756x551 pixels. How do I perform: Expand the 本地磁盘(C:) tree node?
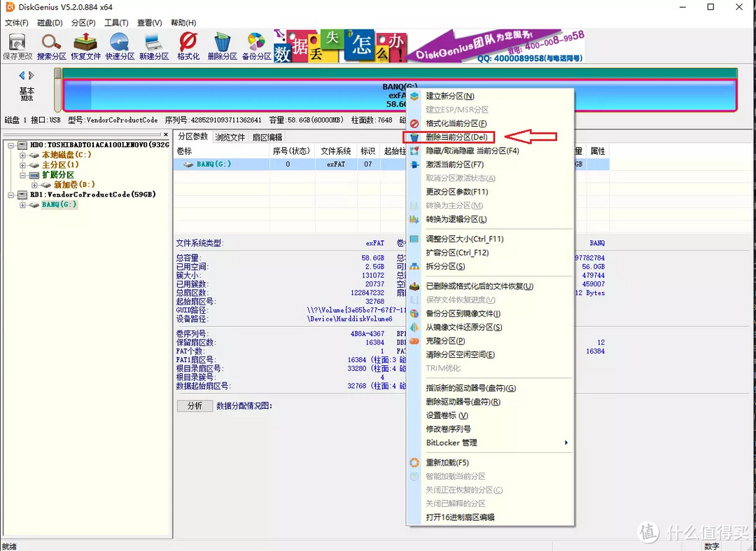pyautogui.click(x=22, y=155)
